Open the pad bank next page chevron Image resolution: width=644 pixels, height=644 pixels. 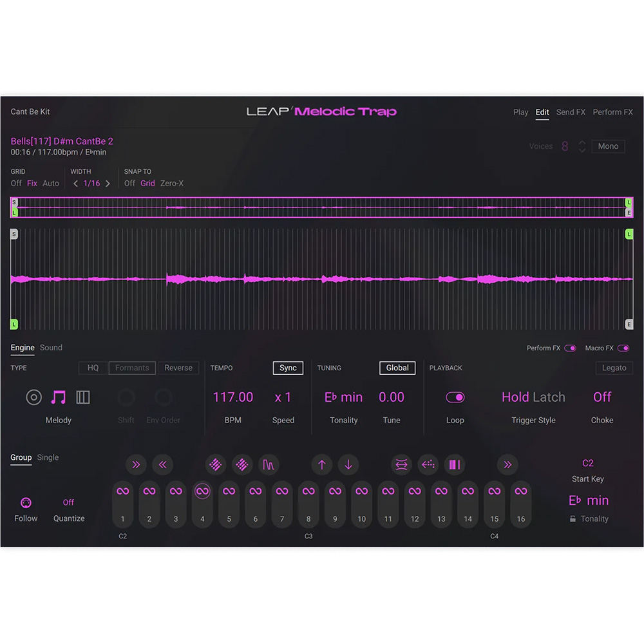coord(507,464)
